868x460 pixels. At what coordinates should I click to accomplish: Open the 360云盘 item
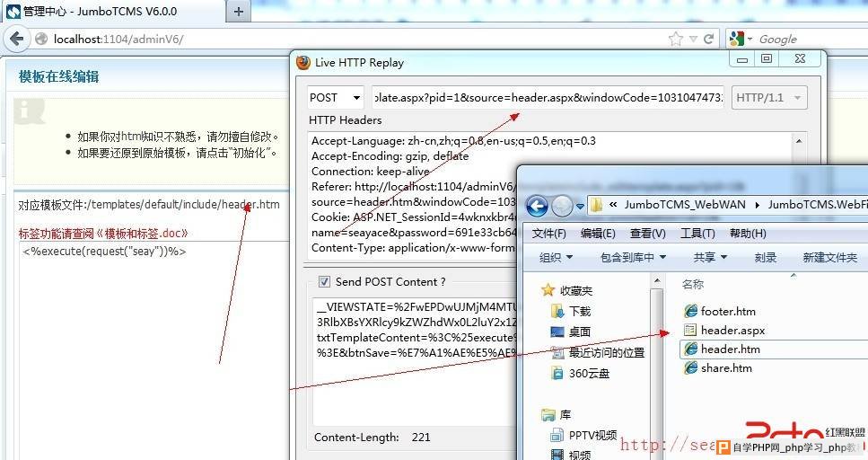(580, 373)
